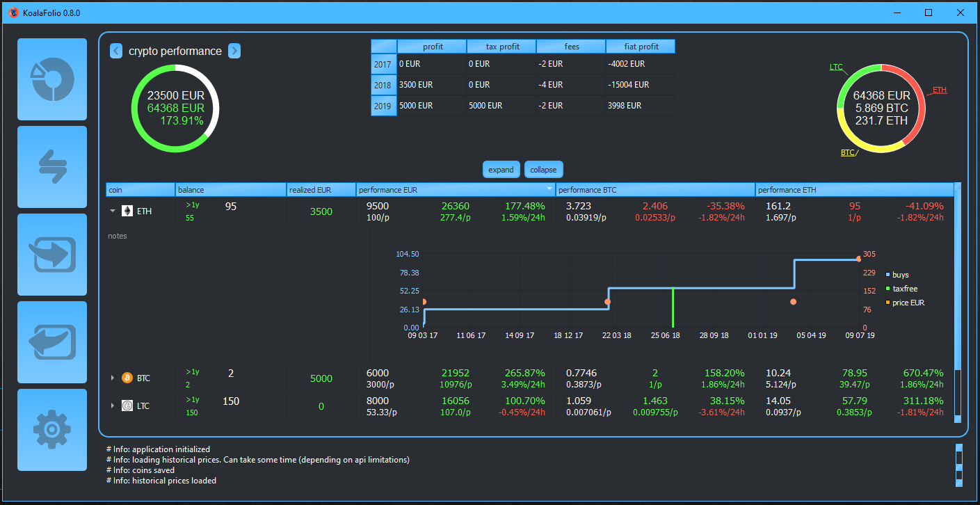Open the import page in sidebar
980x505 pixels.
(52, 255)
